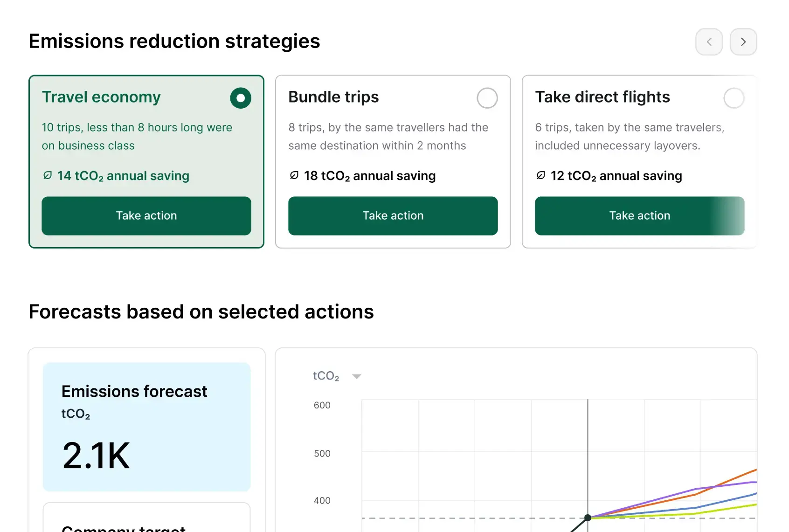
Task: Click the Take direct flights card title
Action: [602, 97]
